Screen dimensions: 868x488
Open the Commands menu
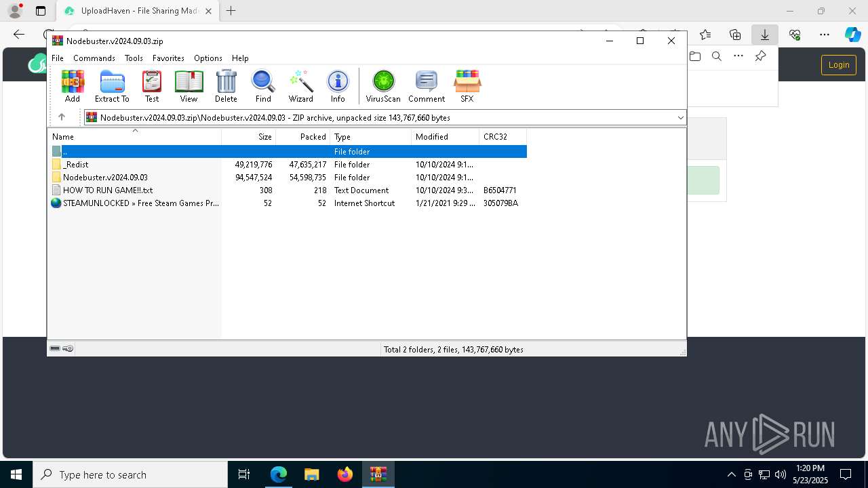click(94, 58)
